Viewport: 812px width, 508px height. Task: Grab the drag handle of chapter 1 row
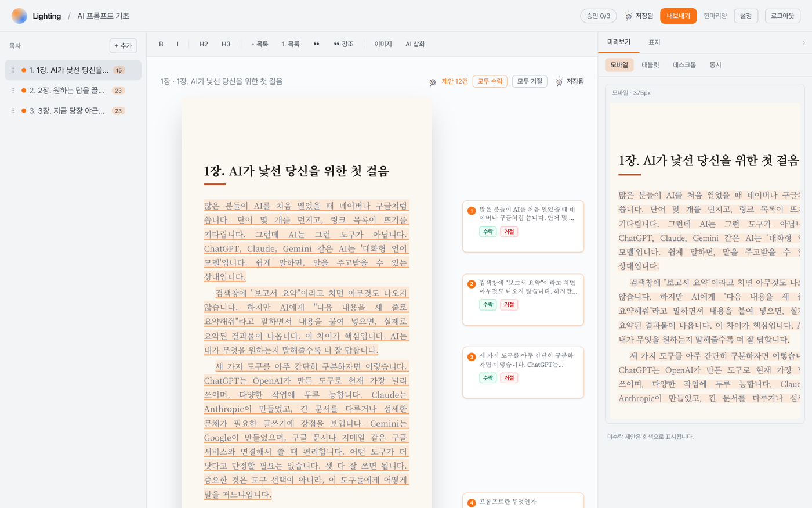13,70
